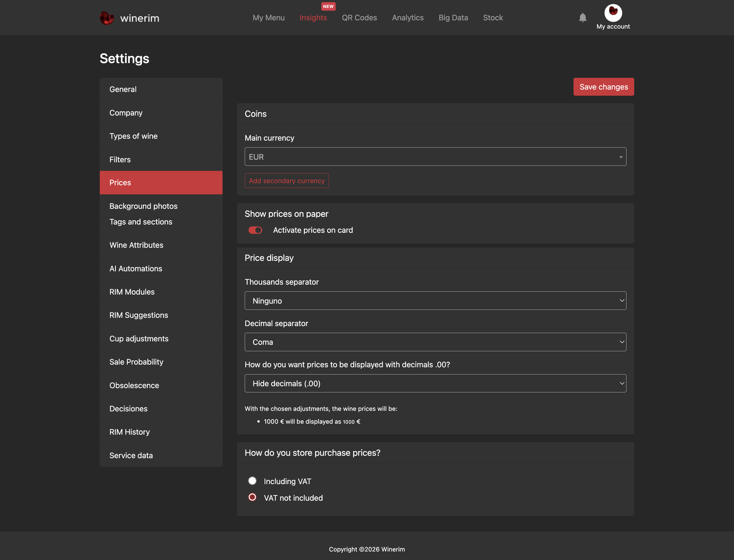Click the winerim brand name link

[140, 18]
